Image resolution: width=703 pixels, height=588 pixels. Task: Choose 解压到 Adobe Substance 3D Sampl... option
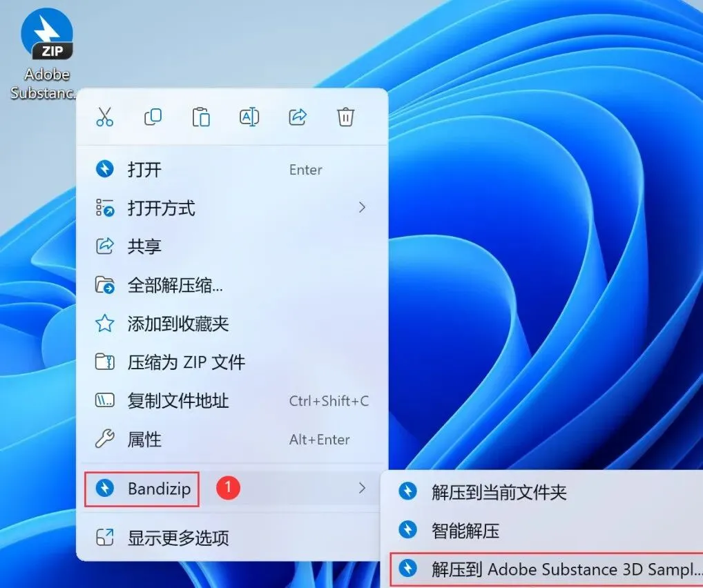click(x=546, y=569)
